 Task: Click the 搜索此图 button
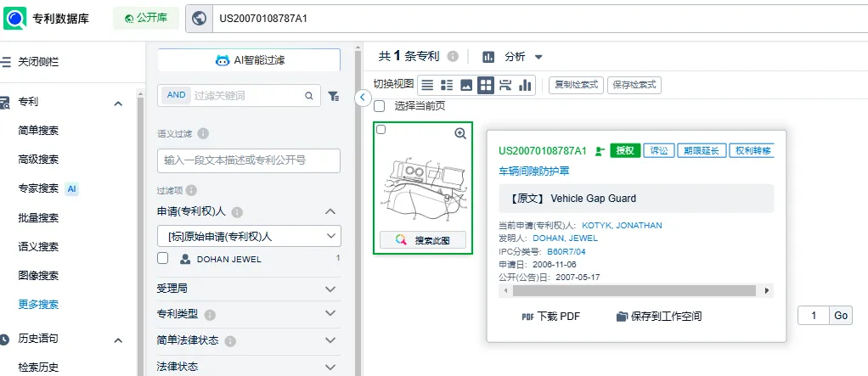pyautogui.click(x=423, y=240)
